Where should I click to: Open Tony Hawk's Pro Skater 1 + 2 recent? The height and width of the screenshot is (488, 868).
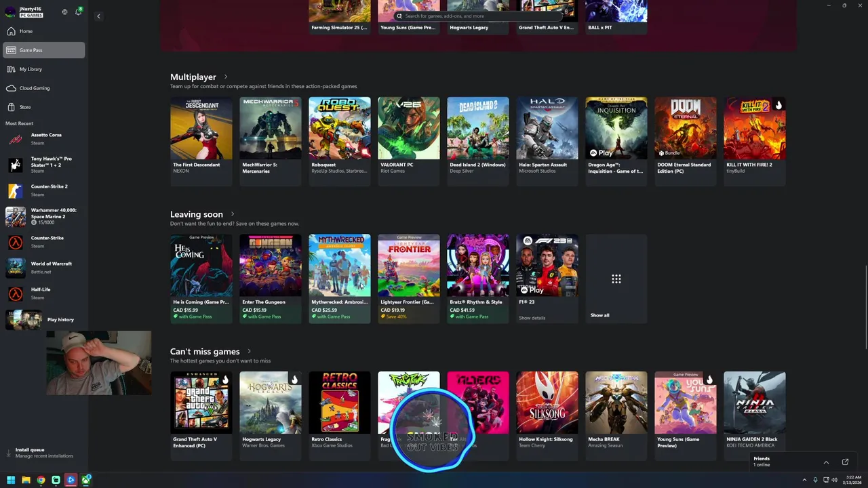point(43,165)
